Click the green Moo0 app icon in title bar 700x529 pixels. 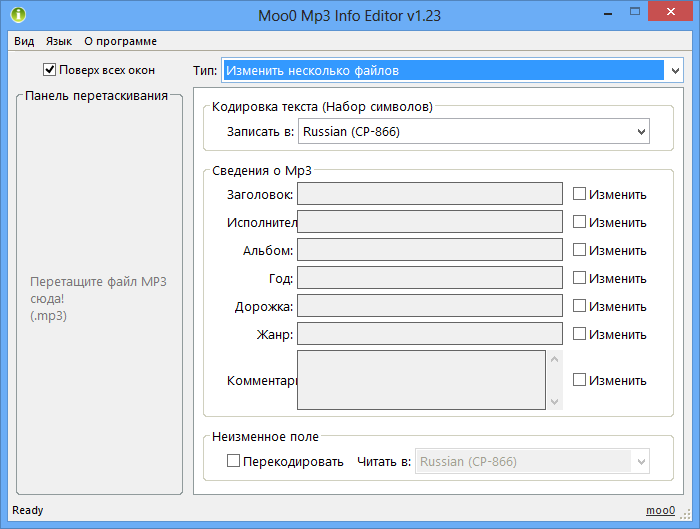pyautogui.click(x=18, y=14)
